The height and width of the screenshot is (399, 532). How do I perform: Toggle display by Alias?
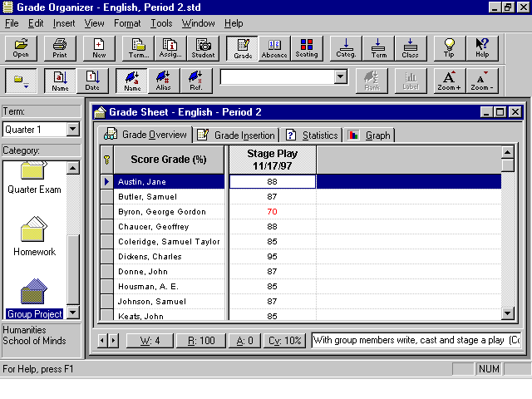[x=164, y=81]
